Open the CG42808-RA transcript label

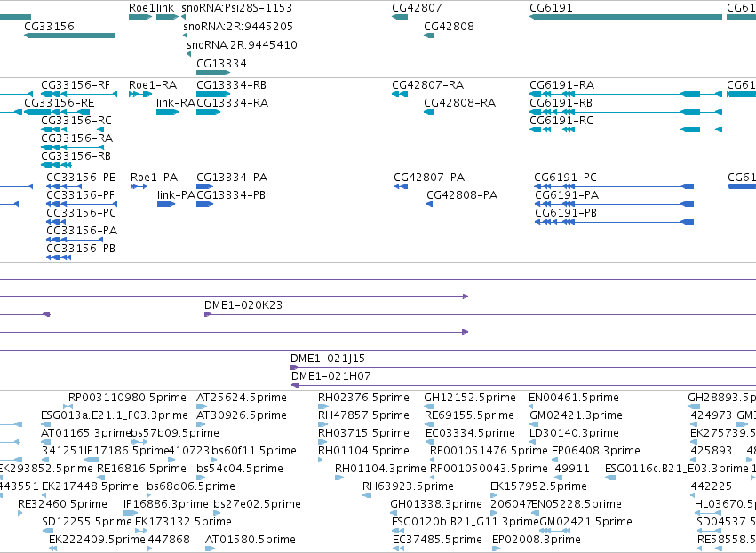459,103
